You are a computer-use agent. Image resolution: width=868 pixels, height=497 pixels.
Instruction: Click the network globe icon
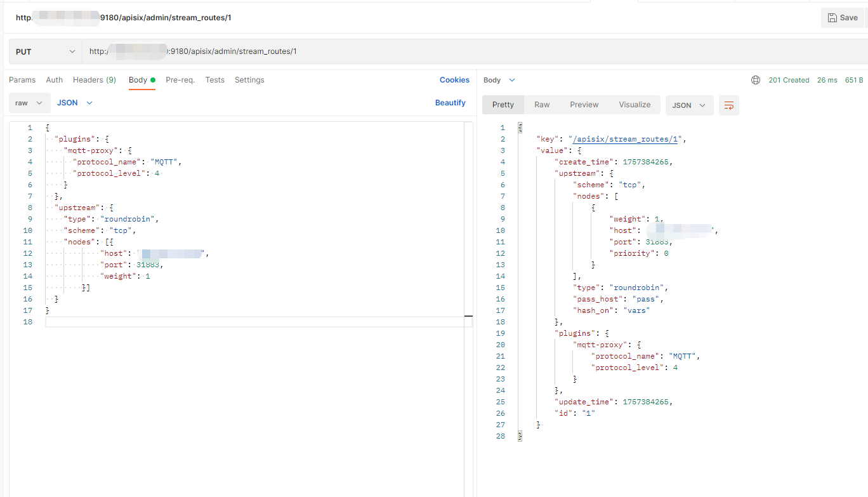756,80
